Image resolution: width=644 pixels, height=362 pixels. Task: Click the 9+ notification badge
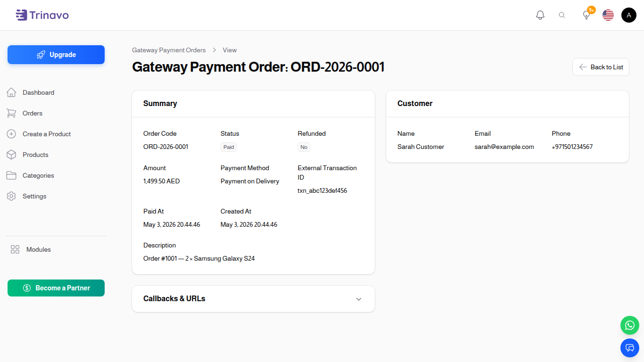[591, 10]
